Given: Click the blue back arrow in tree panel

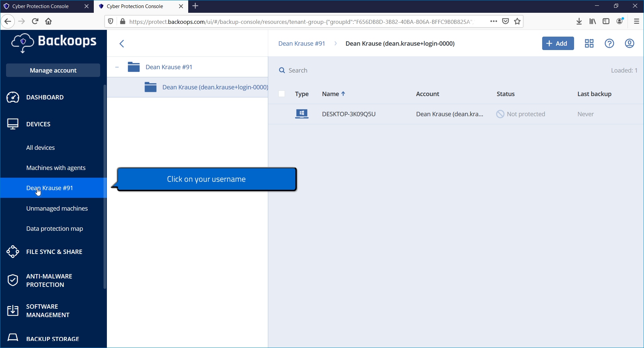Looking at the screenshot, I should pyautogui.click(x=122, y=44).
